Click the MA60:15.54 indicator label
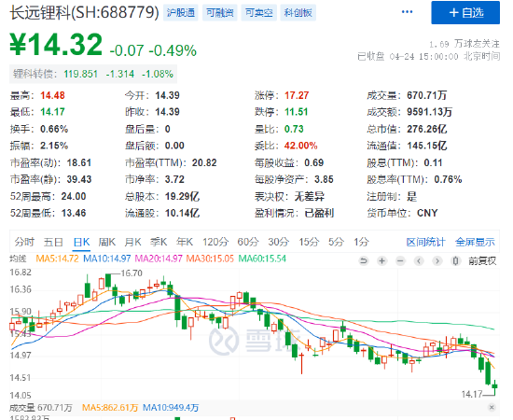This screenshot has width=513, height=420. click(x=262, y=259)
